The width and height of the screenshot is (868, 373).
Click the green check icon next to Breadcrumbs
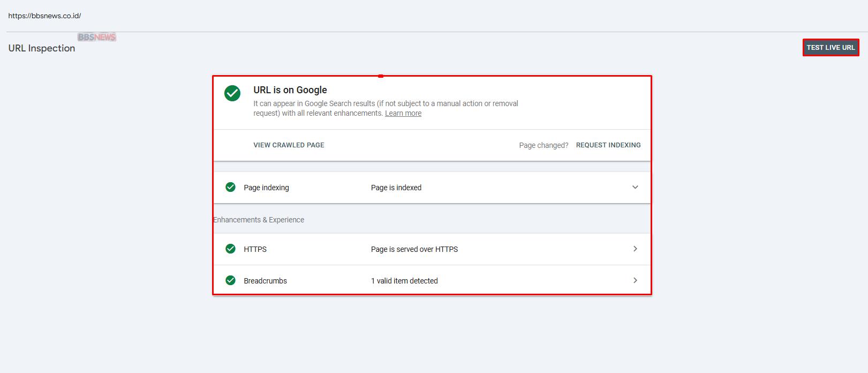pyautogui.click(x=230, y=280)
